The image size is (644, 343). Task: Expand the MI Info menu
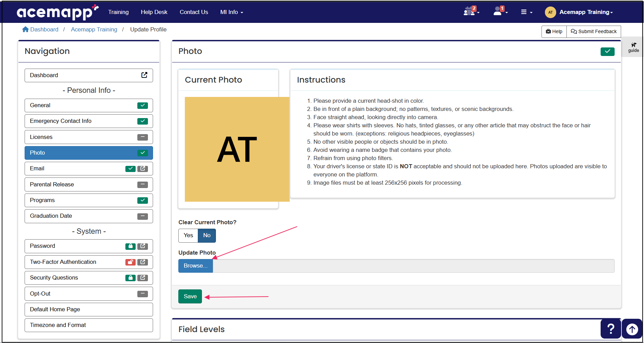231,12
